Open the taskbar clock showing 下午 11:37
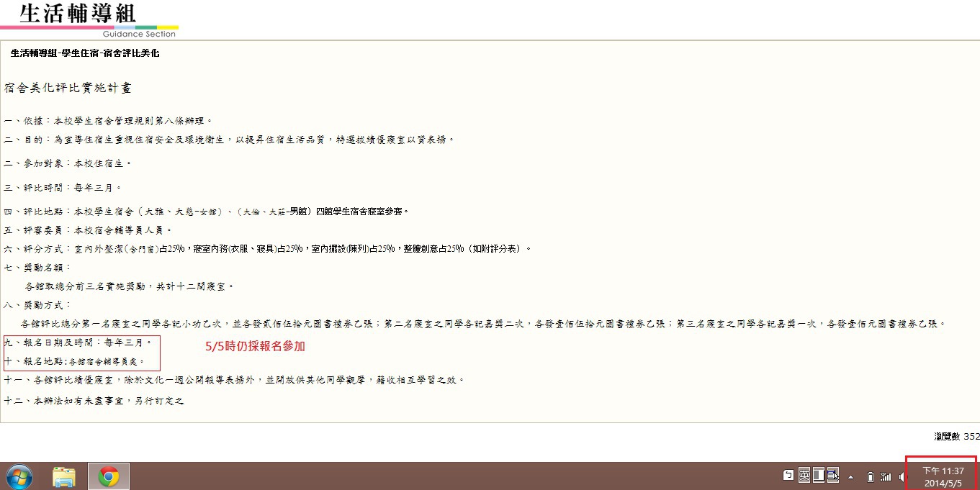The height and width of the screenshot is (490, 980). pyautogui.click(x=943, y=476)
